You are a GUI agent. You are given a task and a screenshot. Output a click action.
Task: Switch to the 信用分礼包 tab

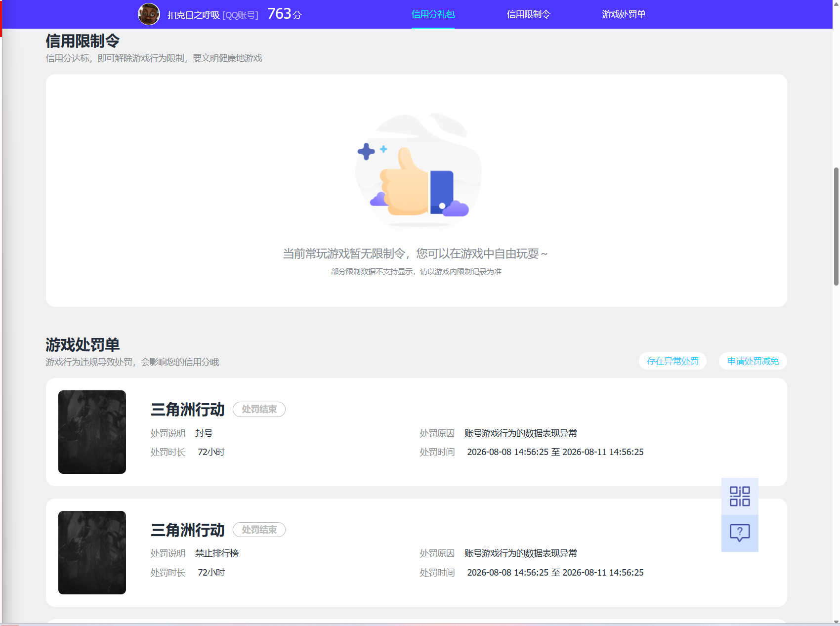(x=433, y=14)
